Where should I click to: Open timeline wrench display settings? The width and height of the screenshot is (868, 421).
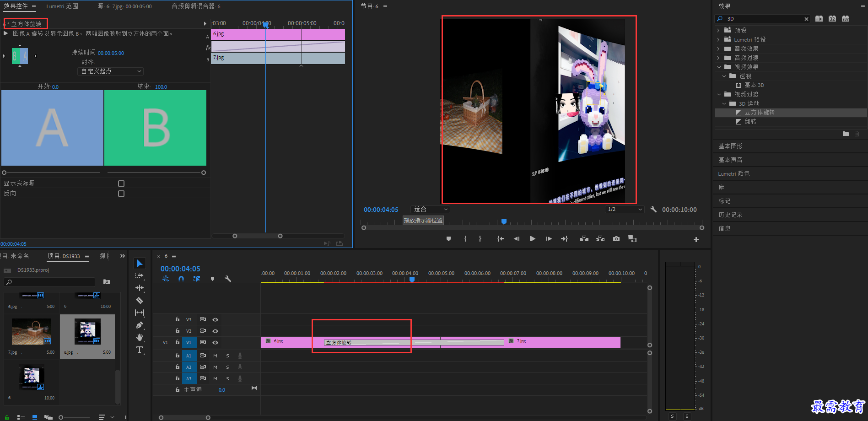tap(227, 279)
